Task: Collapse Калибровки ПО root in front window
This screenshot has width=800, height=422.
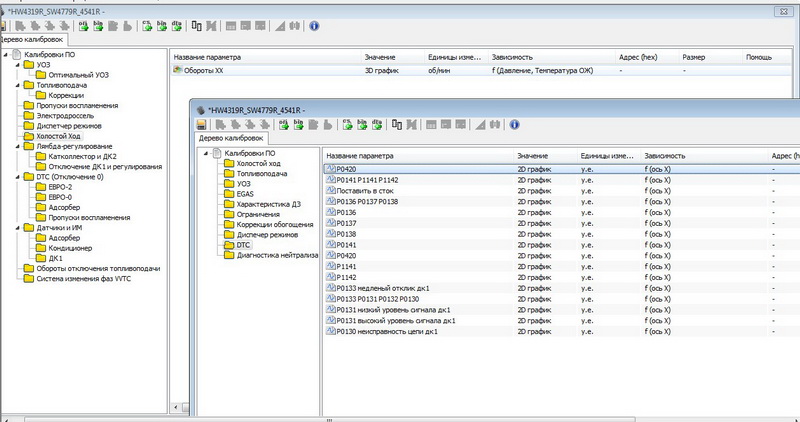Action: [x=206, y=153]
